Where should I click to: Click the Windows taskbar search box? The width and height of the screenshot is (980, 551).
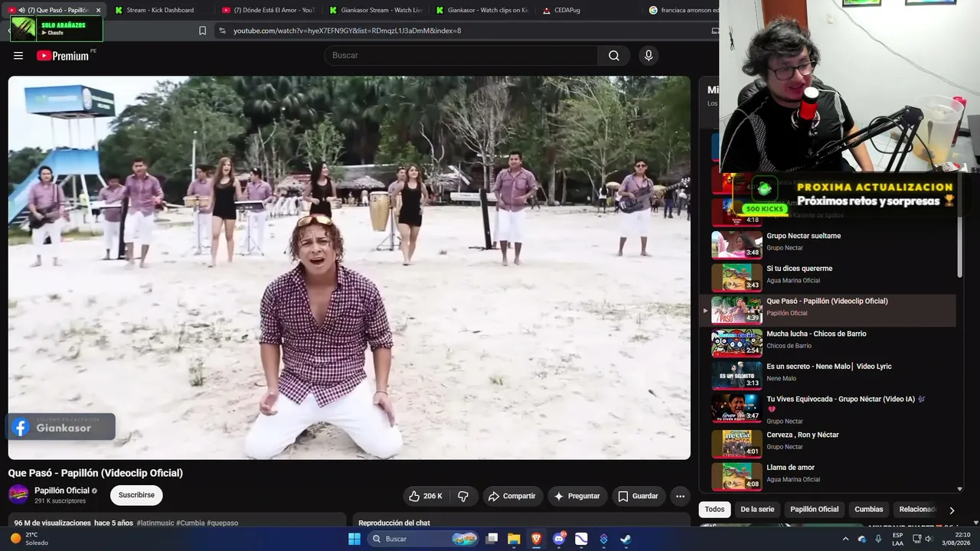[x=423, y=539]
